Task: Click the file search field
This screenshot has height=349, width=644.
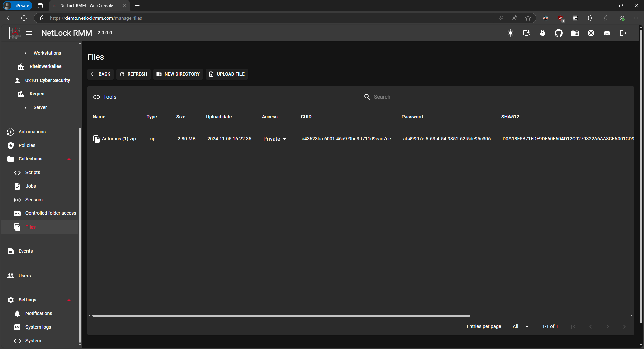Action: click(436, 97)
